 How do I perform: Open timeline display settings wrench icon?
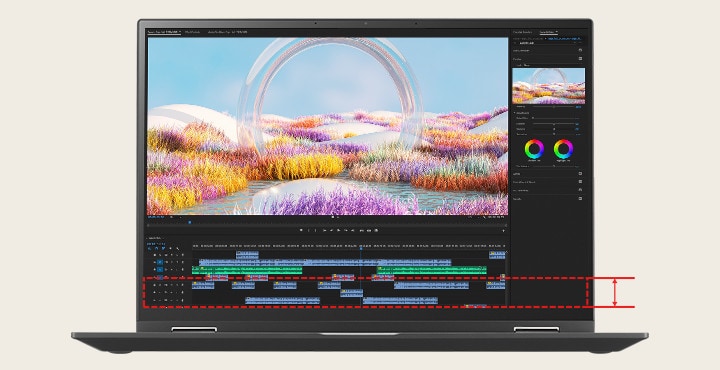tap(178, 248)
